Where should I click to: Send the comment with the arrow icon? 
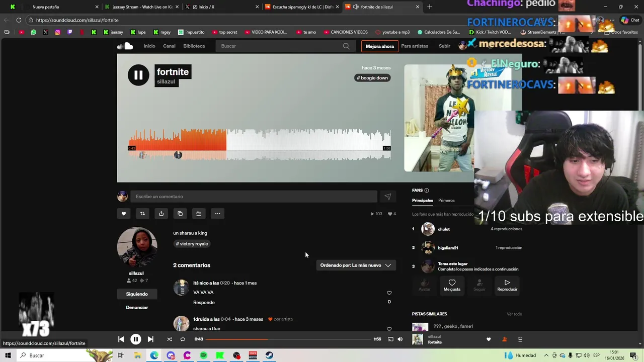point(387,197)
